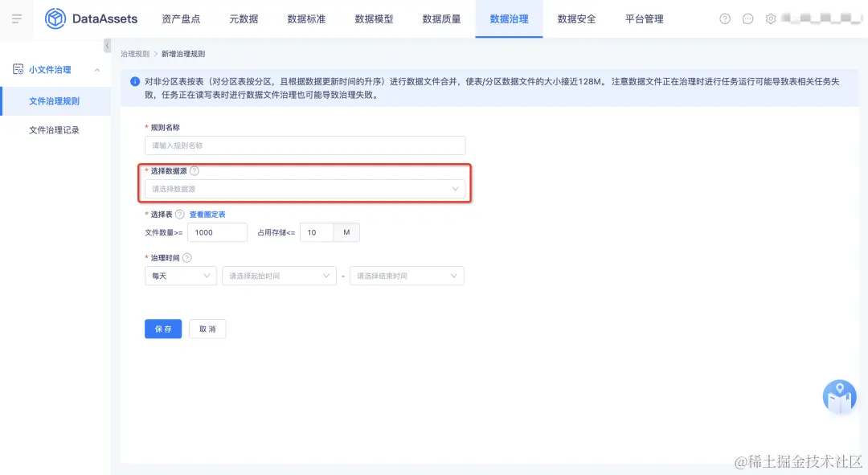The image size is (868, 475).
Task: Click the 选择表 field label
Action: (161, 215)
